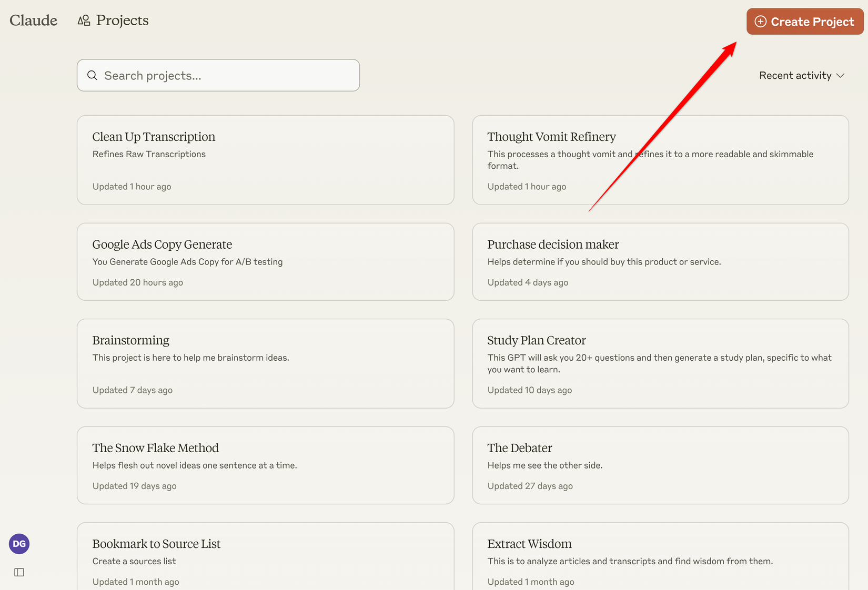Image resolution: width=868 pixels, height=590 pixels.
Task: Click 'Updated 1 month ago' under Extract Wisdom
Action: pyautogui.click(x=531, y=582)
